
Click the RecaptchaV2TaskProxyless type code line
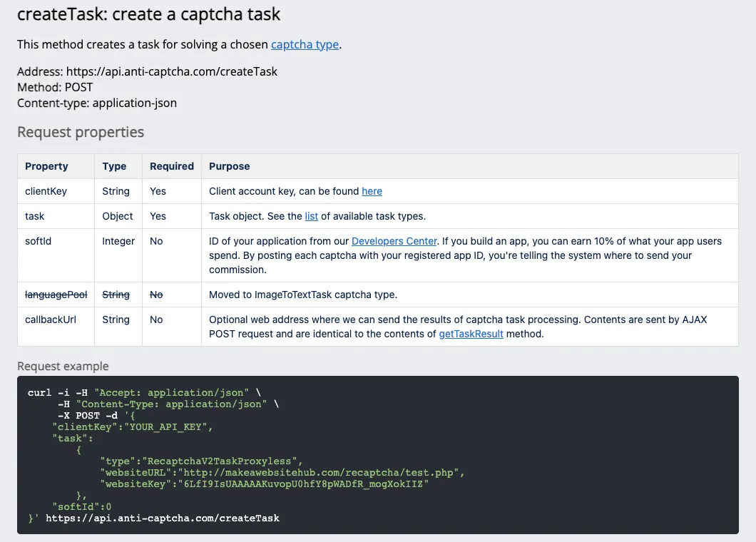coord(202,461)
